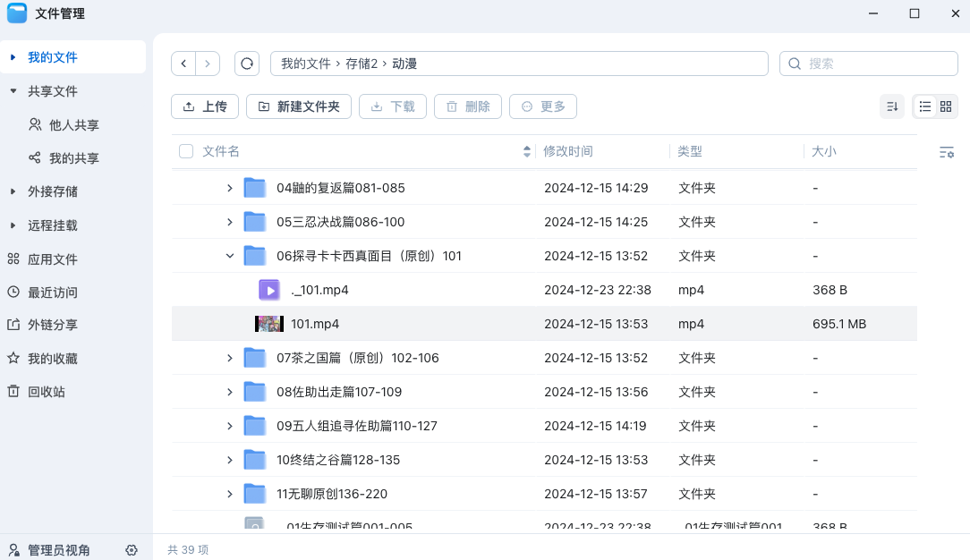Click 存储2 in the breadcrumb path
Image resolution: width=970 pixels, height=560 pixels.
[362, 64]
